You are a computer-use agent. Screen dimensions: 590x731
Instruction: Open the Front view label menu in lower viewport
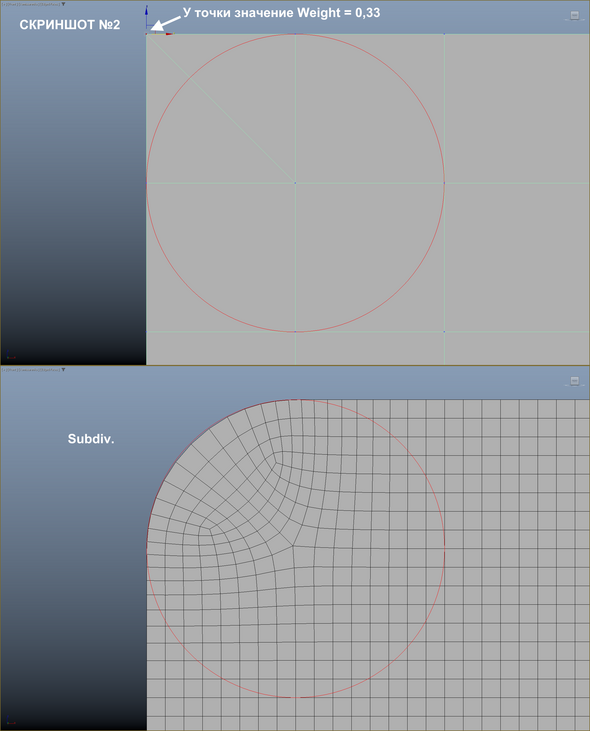11,370
